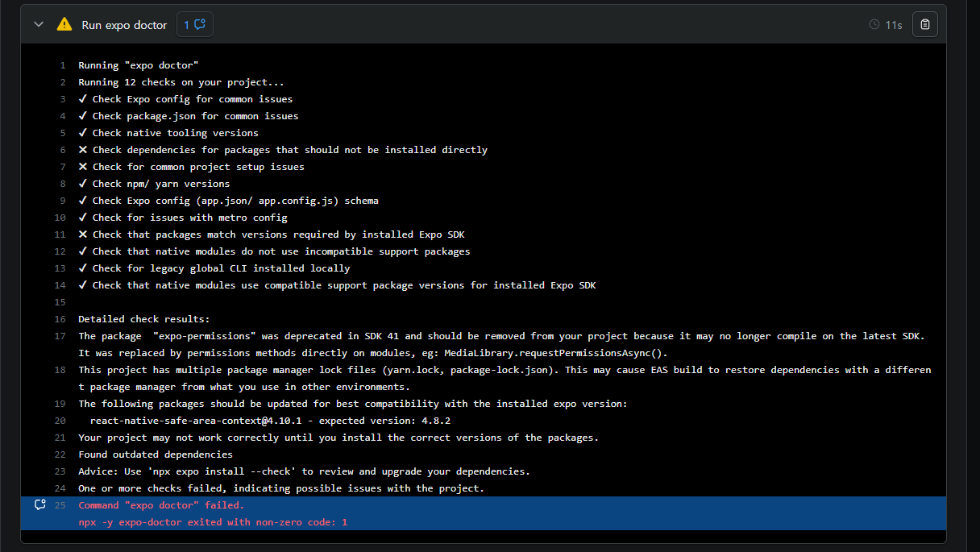This screenshot has height=552, width=980.
Task: Select 'The following packages should be updated' line
Action: coord(352,404)
